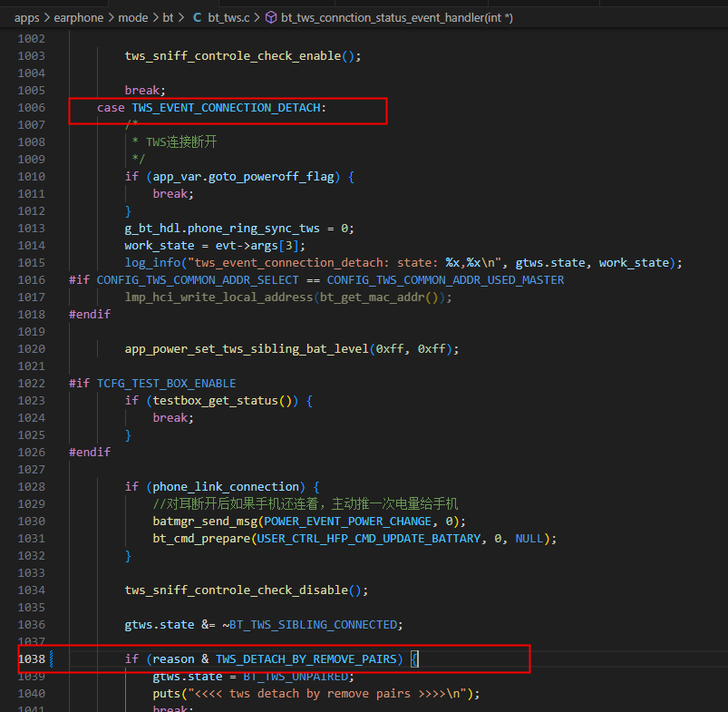The height and width of the screenshot is (712, 728).
Task: Click the phone_link_connection condition
Action: [x=226, y=487]
